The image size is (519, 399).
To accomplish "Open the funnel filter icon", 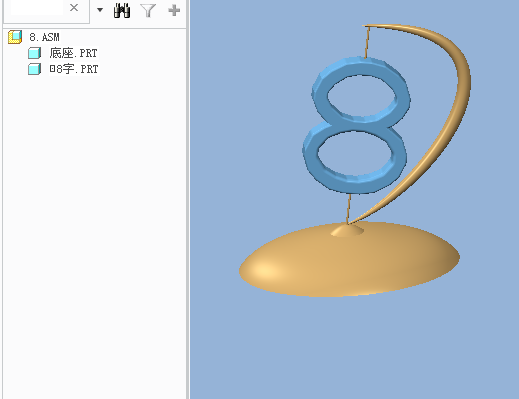I will point(148,10).
